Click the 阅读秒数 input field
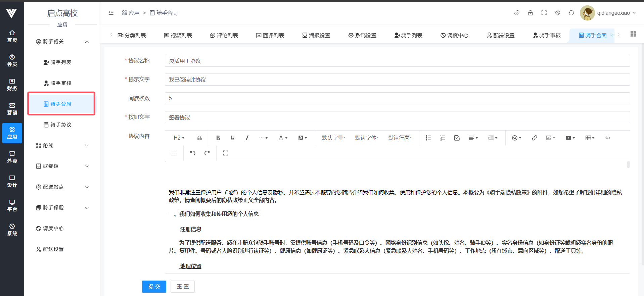This screenshot has height=296, width=644. click(x=397, y=98)
